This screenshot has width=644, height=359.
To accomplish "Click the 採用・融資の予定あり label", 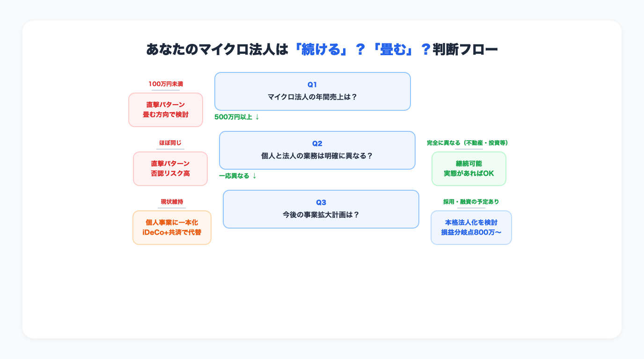I will (471, 201).
